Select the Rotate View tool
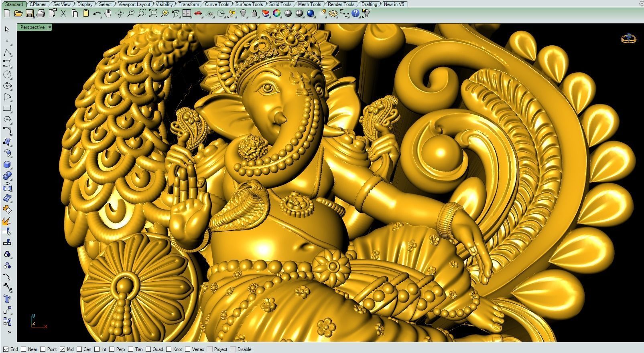This screenshot has width=644, height=353. coord(119,13)
